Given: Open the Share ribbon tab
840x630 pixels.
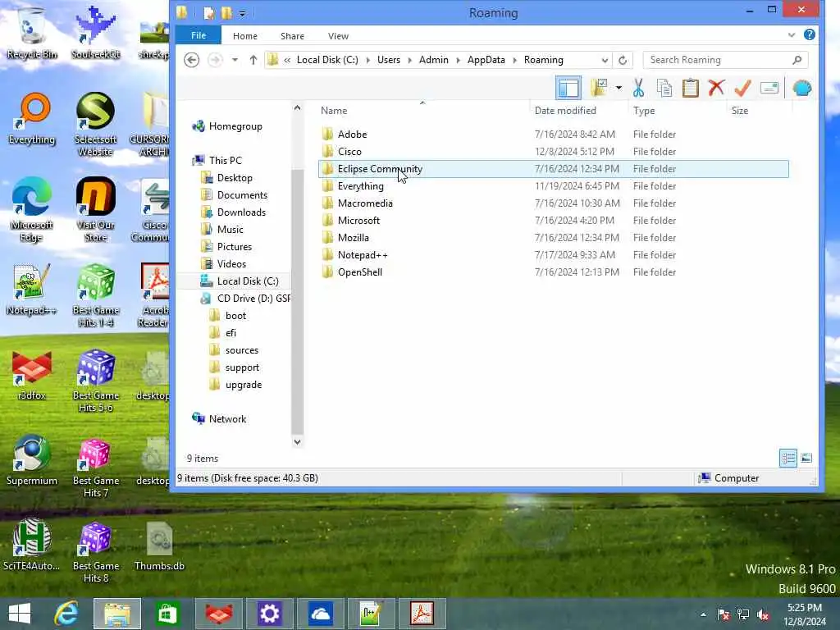Looking at the screenshot, I should coord(292,36).
